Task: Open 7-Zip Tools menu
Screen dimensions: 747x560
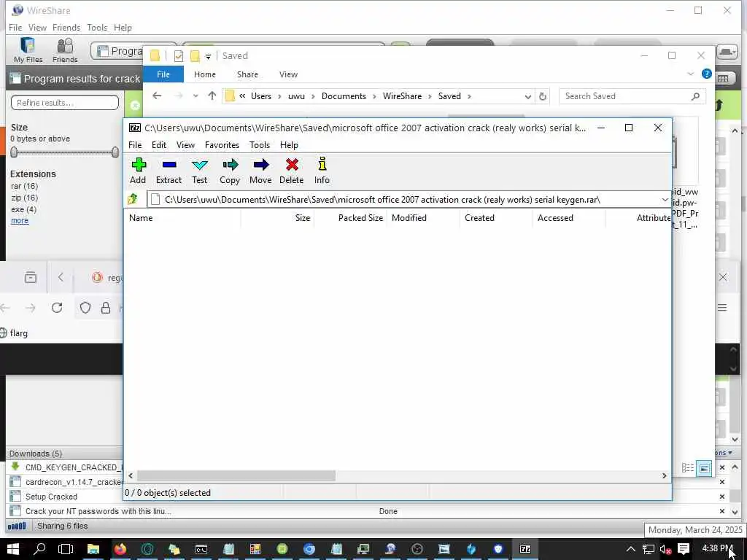Action: pos(260,145)
